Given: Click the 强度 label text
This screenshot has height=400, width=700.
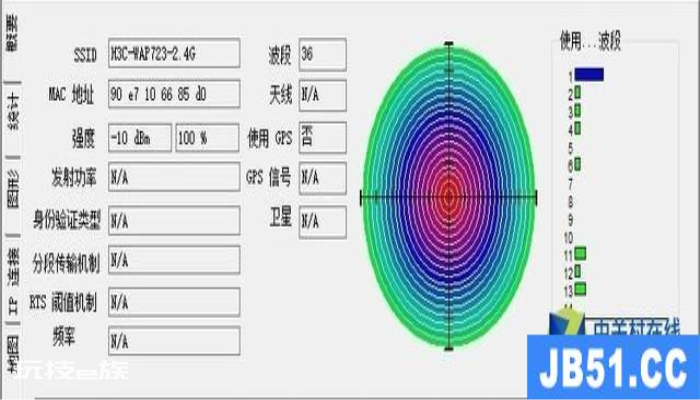Looking at the screenshot, I should [x=83, y=138].
